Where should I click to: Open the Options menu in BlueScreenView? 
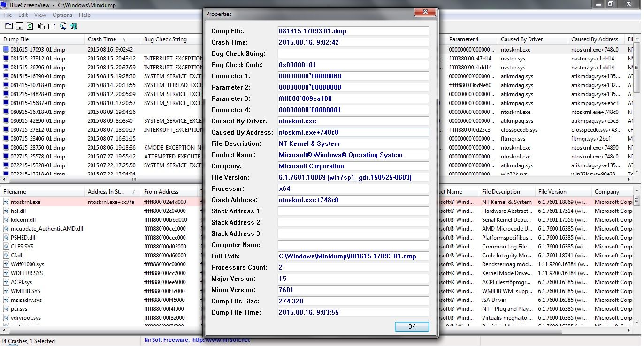62,15
